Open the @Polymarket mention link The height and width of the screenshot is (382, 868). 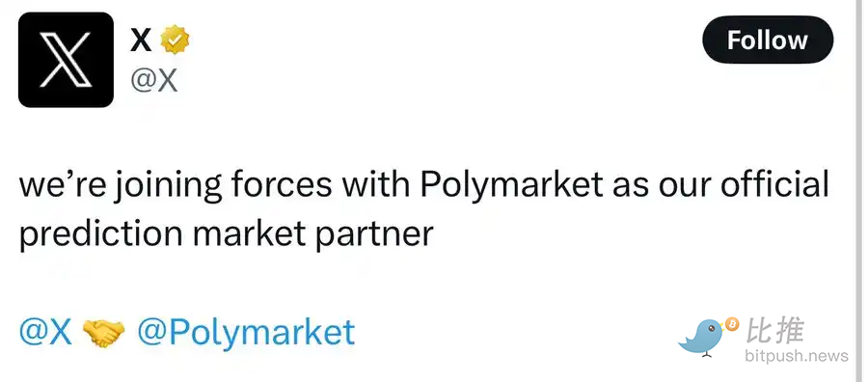point(246,331)
